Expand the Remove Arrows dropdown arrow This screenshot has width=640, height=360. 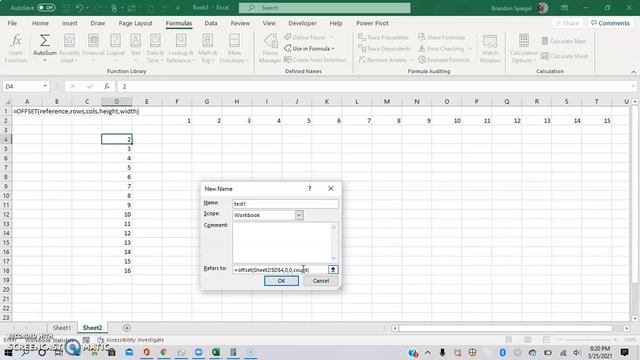[412, 60]
